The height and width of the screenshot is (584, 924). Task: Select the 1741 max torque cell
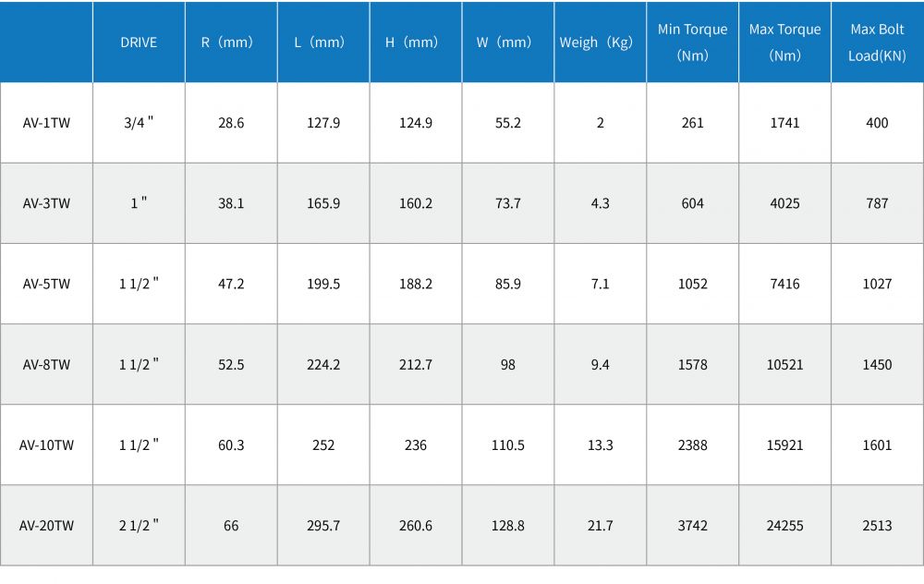pyautogui.click(x=784, y=123)
